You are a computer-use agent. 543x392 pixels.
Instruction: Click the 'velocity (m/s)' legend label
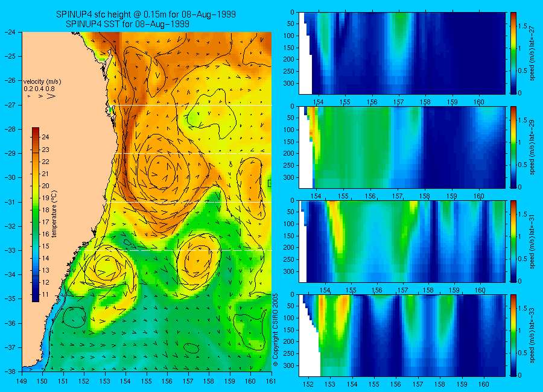[x=42, y=82]
